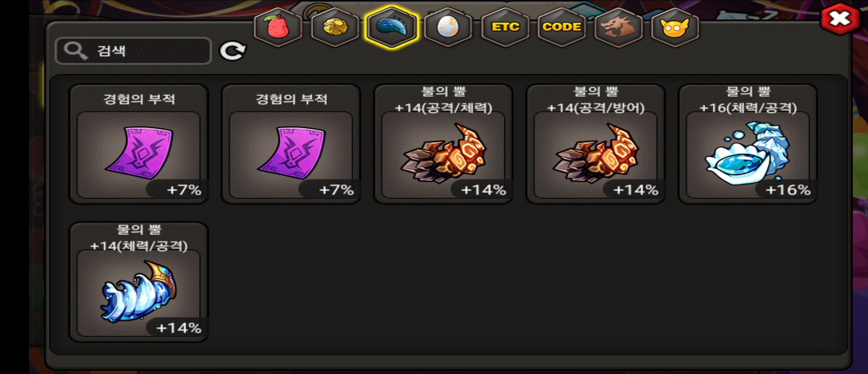The height and width of the screenshot is (374, 868).
Task: Choose 불의 뿔 +14(공격/체력) item
Action: point(443,144)
